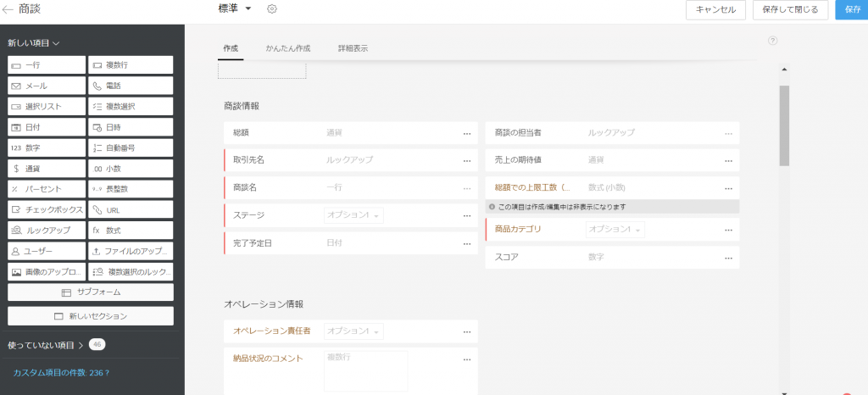Open options menu for 総額 field
The height and width of the screenshot is (395, 868).
click(466, 133)
